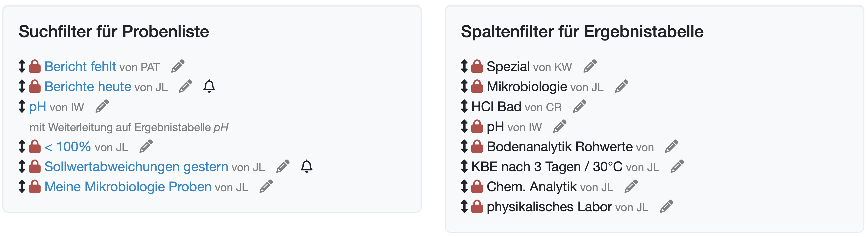Click pencil icon next to HCl Bad
The image size is (868, 237).
[x=580, y=106]
